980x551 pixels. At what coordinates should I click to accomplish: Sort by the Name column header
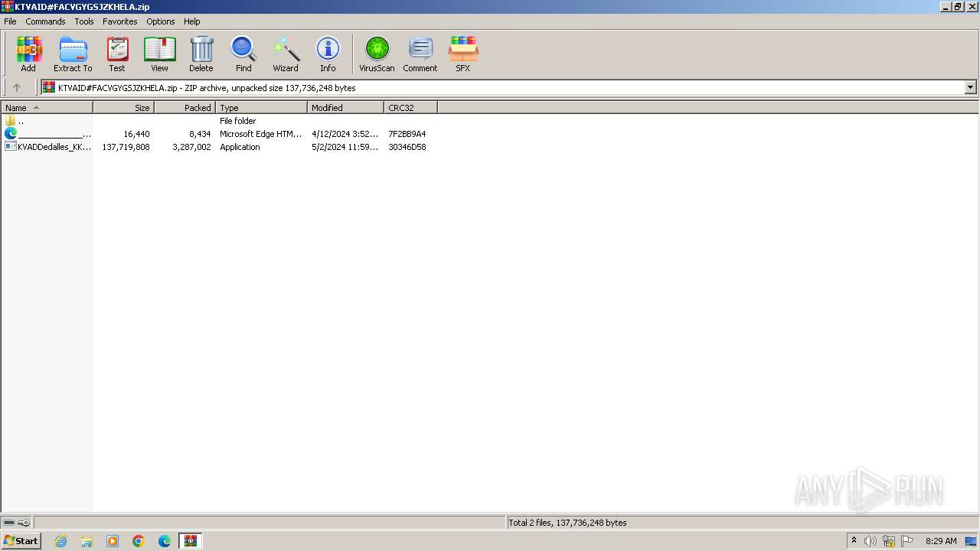47,108
